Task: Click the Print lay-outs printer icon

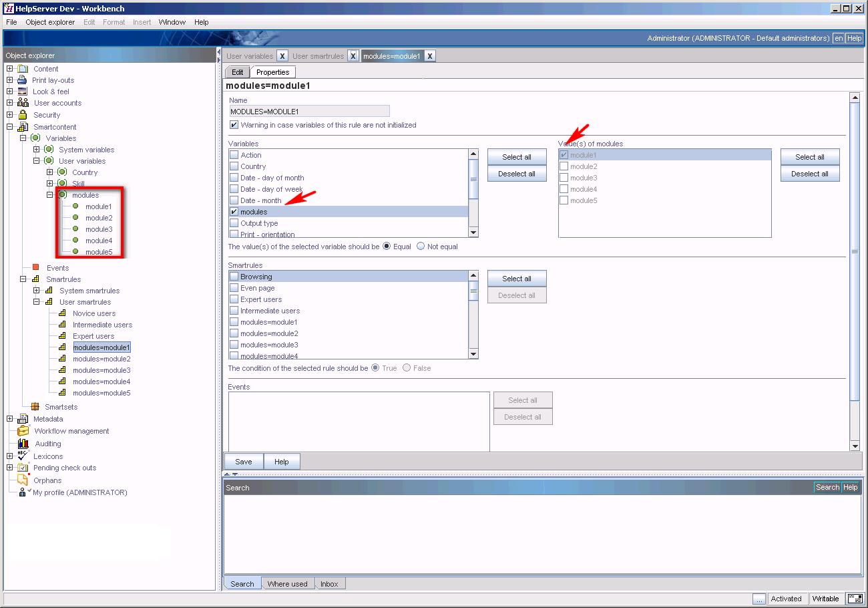Action: (22, 80)
